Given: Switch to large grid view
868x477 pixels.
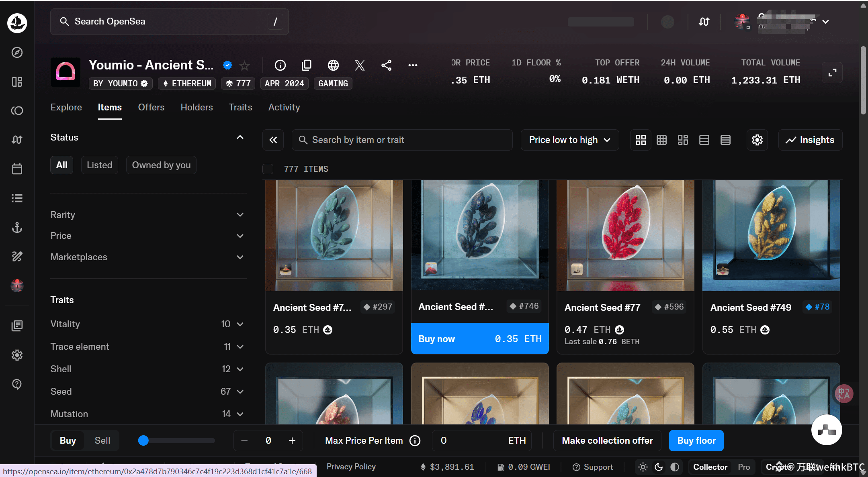Looking at the screenshot, I should click(x=641, y=140).
